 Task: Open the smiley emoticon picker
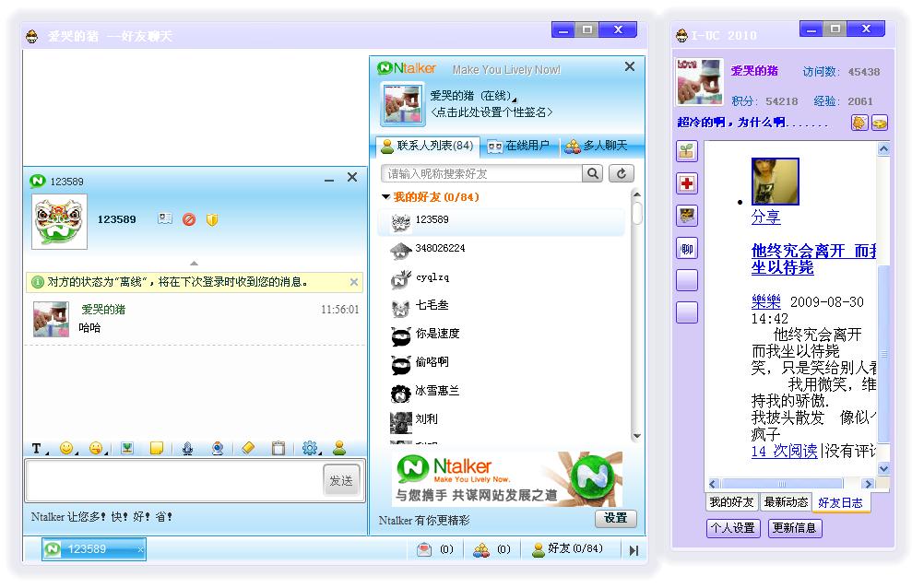pyautogui.click(x=67, y=448)
